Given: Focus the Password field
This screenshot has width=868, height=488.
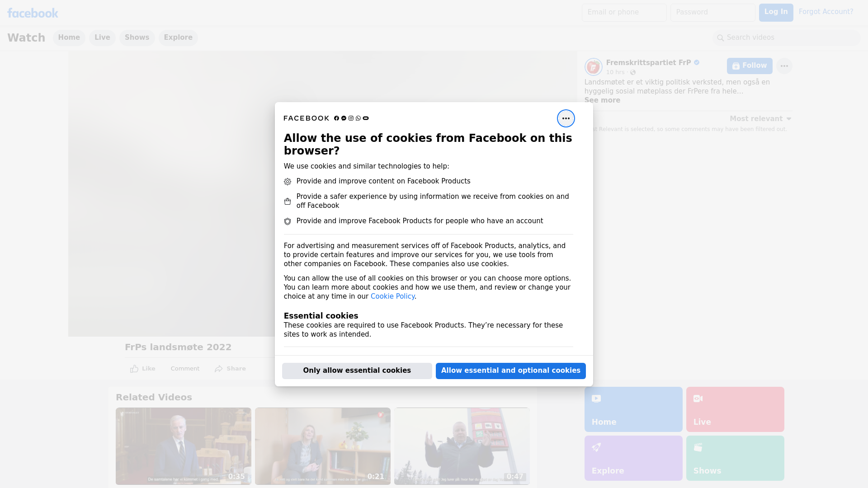Looking at the screenshot, I should (712, 13).
